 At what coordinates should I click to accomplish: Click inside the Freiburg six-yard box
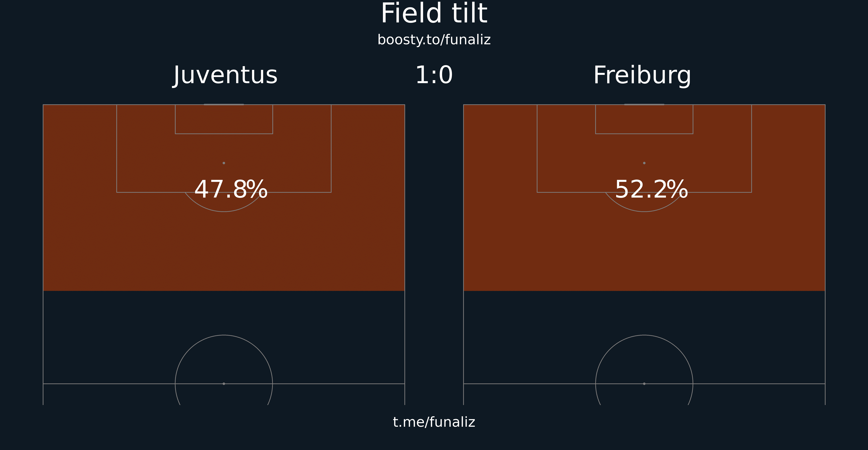[x=644, y=119]
